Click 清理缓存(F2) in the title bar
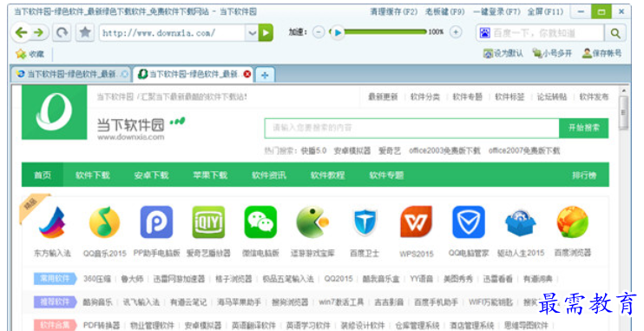This screenshot has height=331, width=644. click(x=393, y=12)
